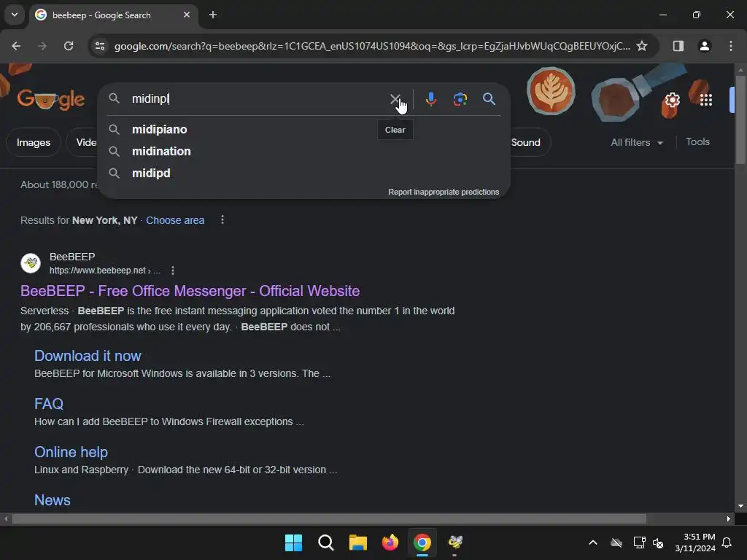Switch to Videos results tab
Viewport: 747px width, 560px height.
coord(83,142)
